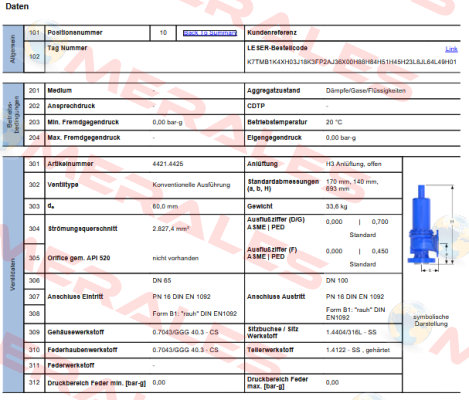This screenshot has height=400, width=469.
Task: Select the DN 100 outlet connection value
Action: click(337, 281)
